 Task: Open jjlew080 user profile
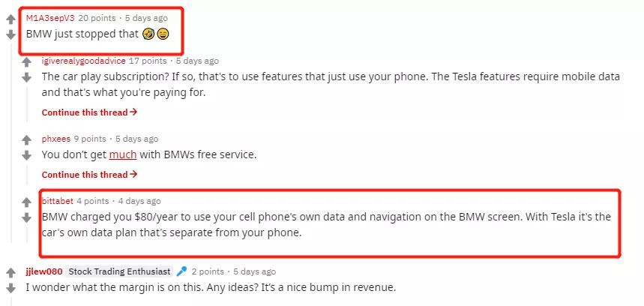[43, 271]
